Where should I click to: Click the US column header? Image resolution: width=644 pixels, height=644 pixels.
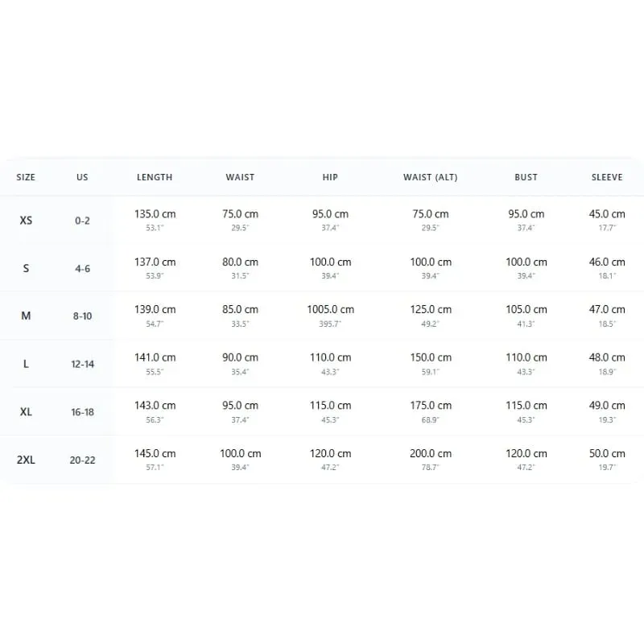[82, 177]
